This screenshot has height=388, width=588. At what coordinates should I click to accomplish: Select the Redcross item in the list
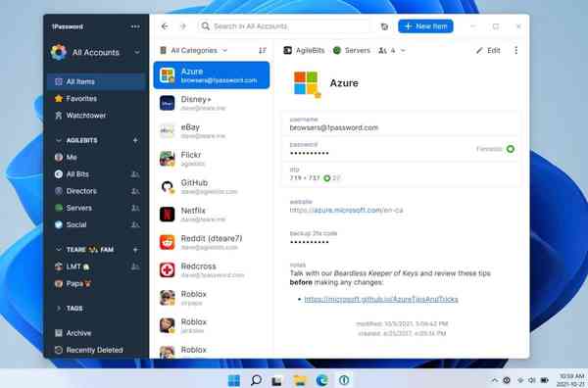click(x=212, y=269)
